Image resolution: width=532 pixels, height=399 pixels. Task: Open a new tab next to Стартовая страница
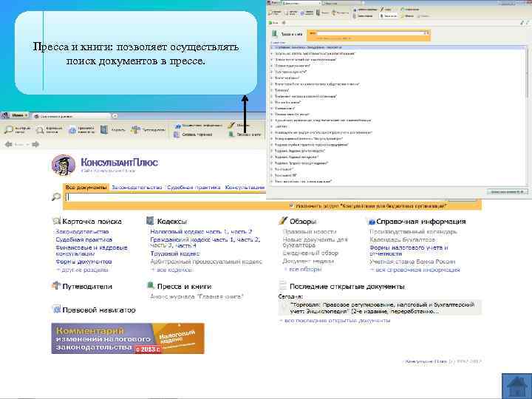click(115, 116)
